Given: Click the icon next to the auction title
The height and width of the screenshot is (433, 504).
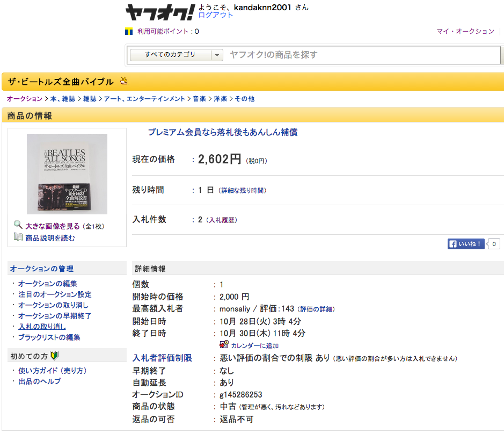Looking at the screenshot, I should 124,81.
